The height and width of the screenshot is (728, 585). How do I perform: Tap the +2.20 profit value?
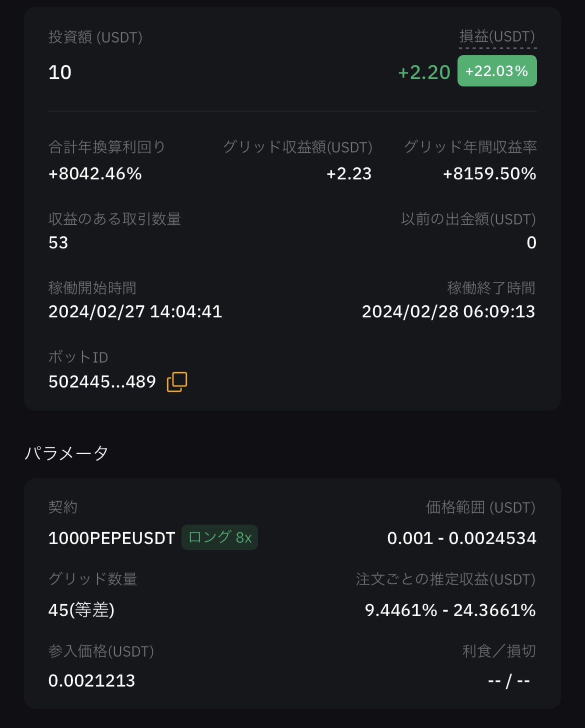click(x=424, y=72)
